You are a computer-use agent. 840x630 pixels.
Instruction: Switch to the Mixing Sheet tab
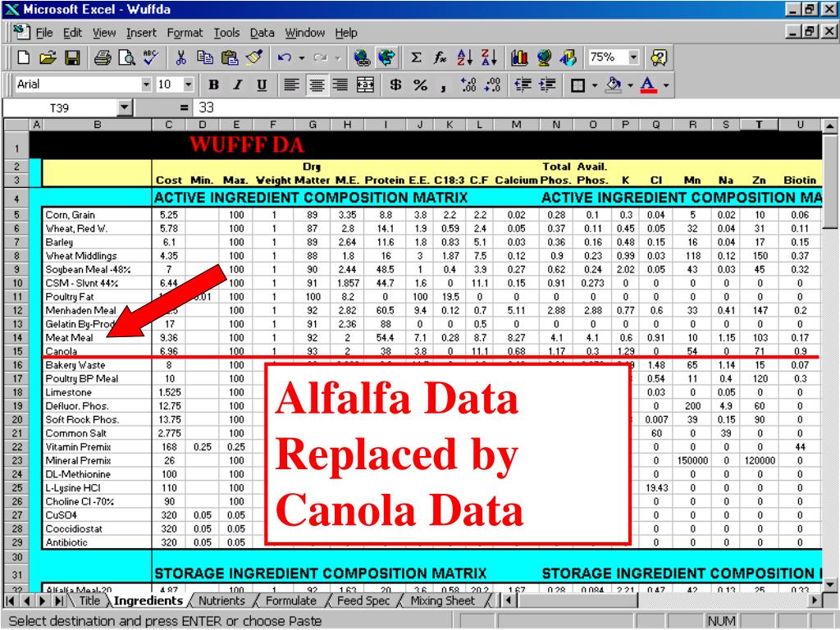coord(442,601)
